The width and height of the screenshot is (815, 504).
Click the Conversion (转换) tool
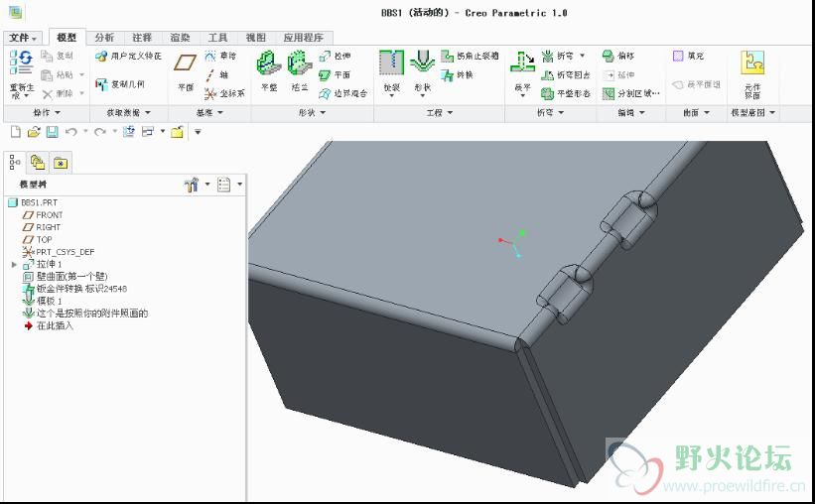pos(458,74)
